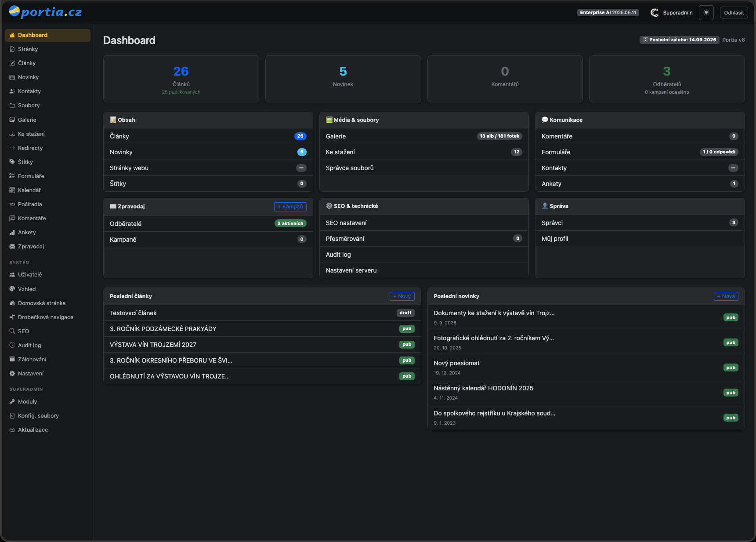Open the Testovací článek draft row
Image resolution: width=756 pixels, height=542 pixels.
point(262,313)
